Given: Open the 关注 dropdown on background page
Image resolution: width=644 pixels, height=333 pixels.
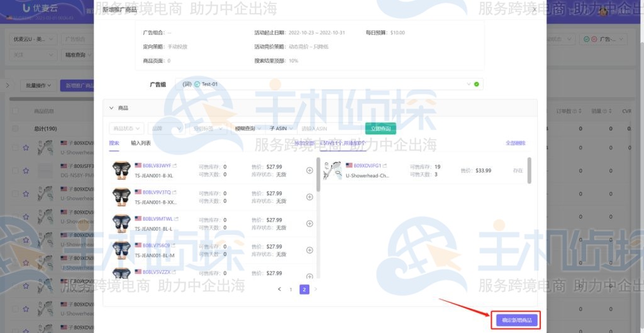Looking at the screenshot, I should point(33,55).
